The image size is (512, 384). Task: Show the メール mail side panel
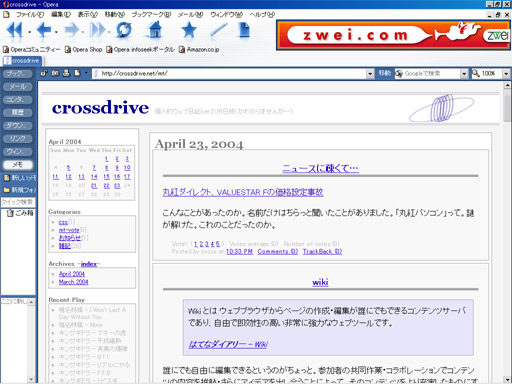[x=18, y=87]
